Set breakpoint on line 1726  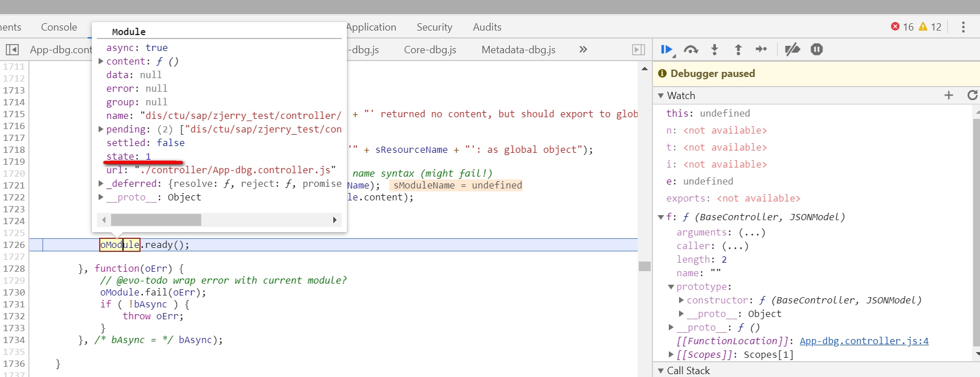14,245
